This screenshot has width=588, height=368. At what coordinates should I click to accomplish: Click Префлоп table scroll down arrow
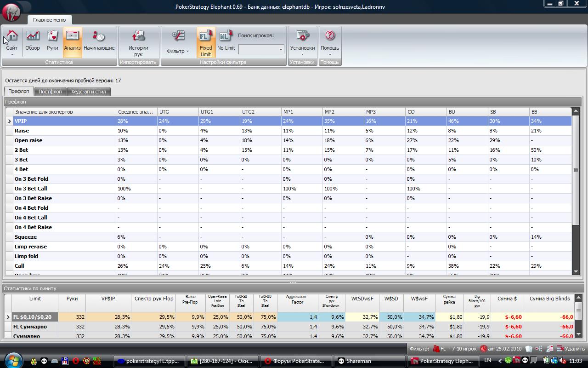(576, 271)
